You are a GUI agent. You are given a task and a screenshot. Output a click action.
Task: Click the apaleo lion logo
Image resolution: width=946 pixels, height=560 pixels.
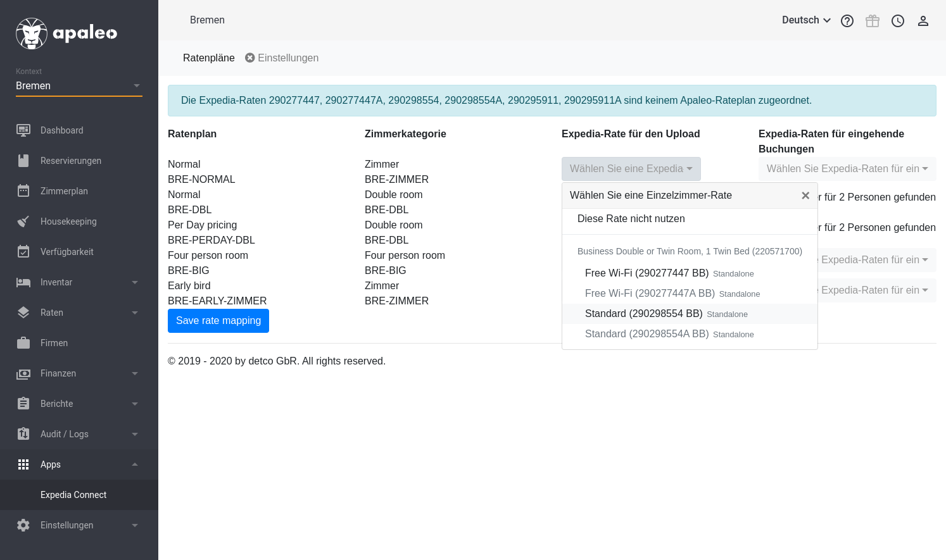coord(32,34)
